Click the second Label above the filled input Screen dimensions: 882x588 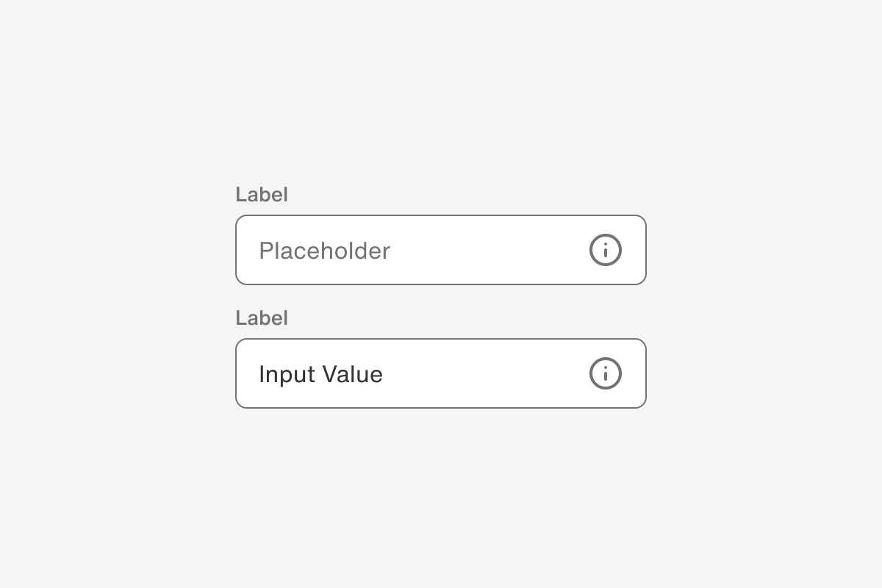coord(262,318)
